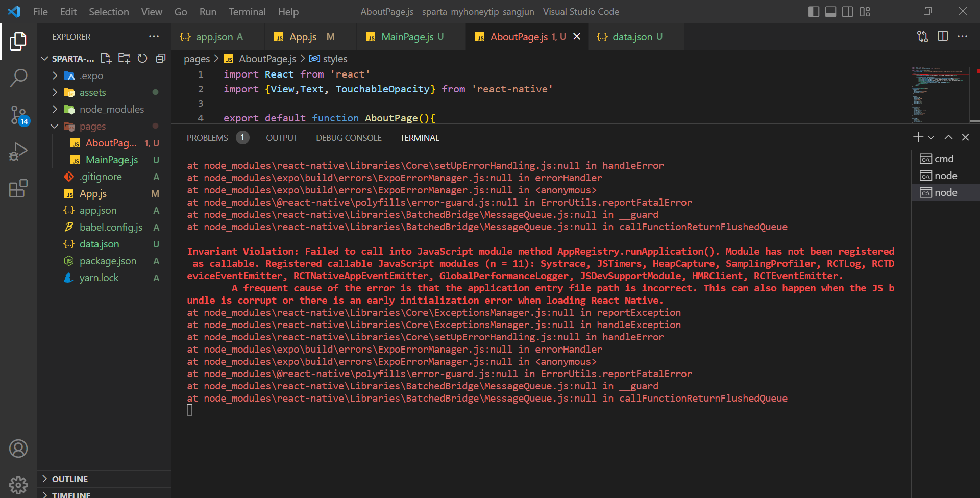Select the cmd terminal instance
The width and height of the screenshot is (980, 498).
pyautogui.click(x=945, y=159)
